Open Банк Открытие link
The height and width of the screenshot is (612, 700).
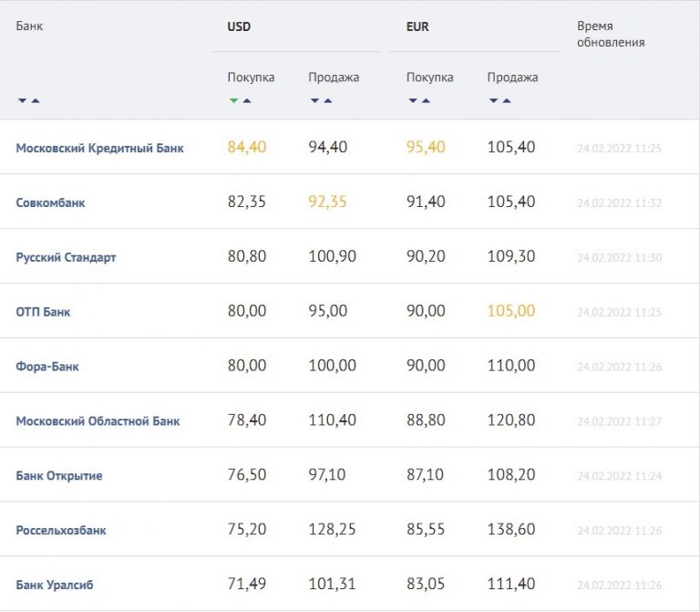[x=59, y=476]
